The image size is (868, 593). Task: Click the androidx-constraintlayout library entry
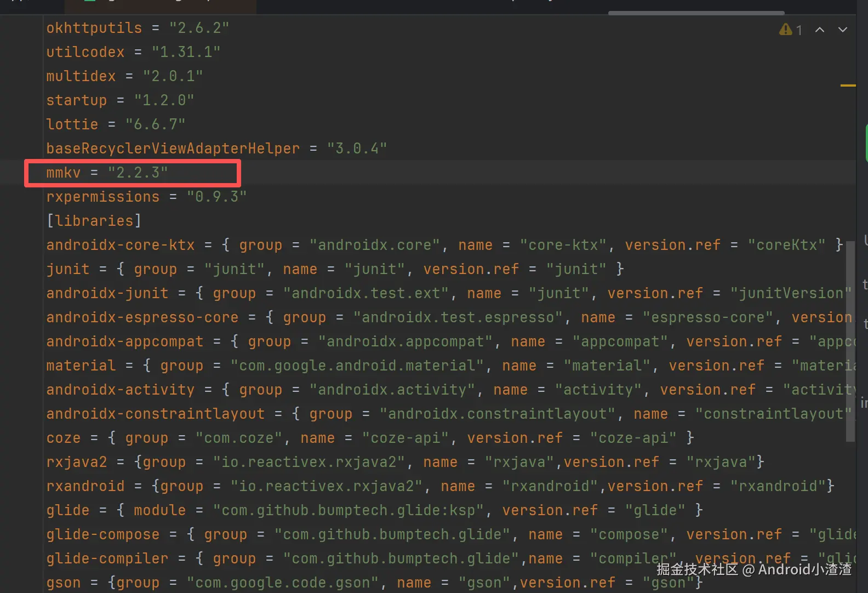click(449, 414)
